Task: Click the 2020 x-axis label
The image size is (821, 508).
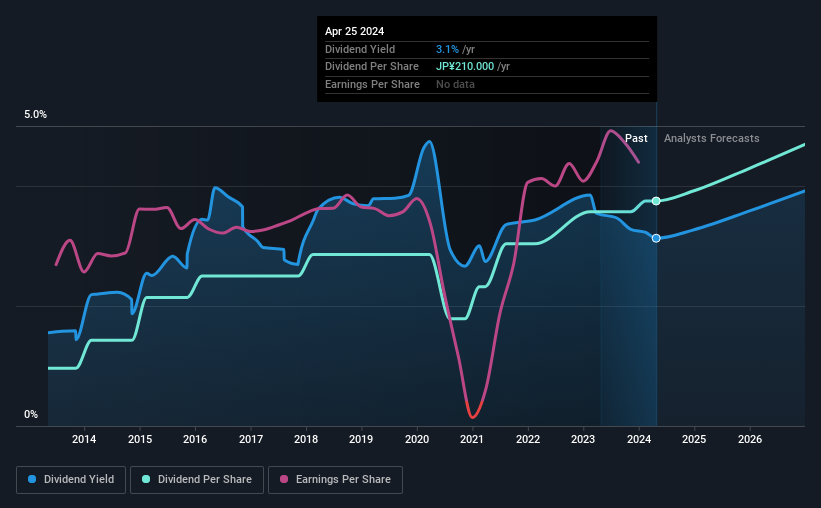Action: click(x=417, y=439)
